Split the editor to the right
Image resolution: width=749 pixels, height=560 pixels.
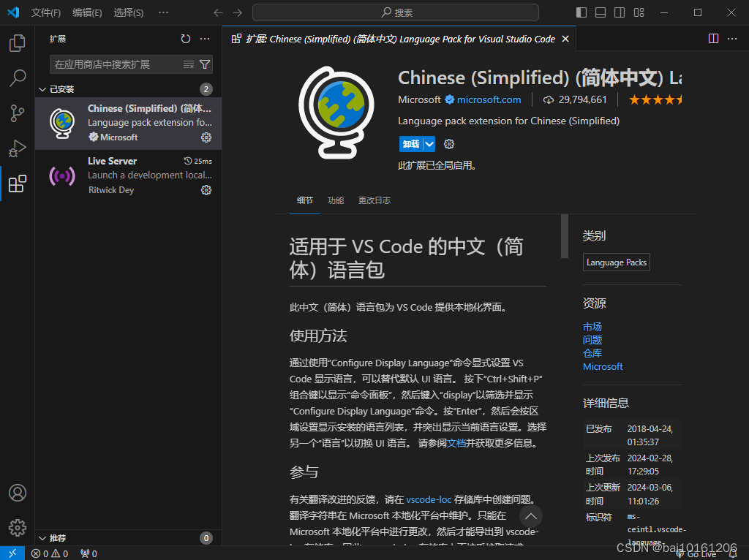[x=713, y=39]
